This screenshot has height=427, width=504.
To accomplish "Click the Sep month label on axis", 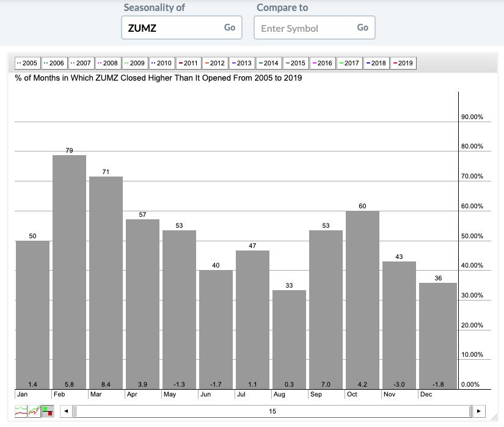I will click(316, 394).
